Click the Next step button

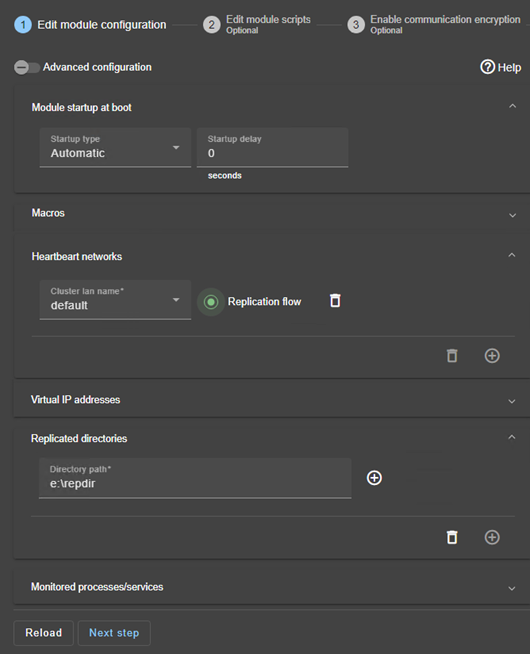114,633
